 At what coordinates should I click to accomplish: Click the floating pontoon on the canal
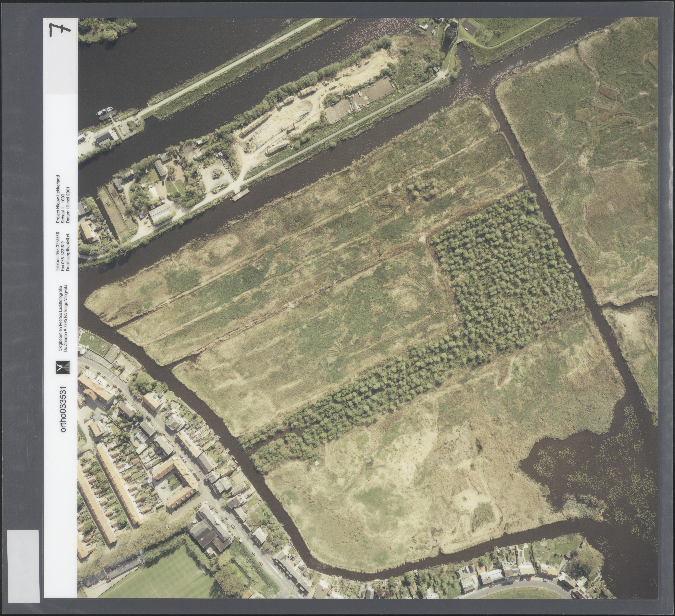point(241,195)
